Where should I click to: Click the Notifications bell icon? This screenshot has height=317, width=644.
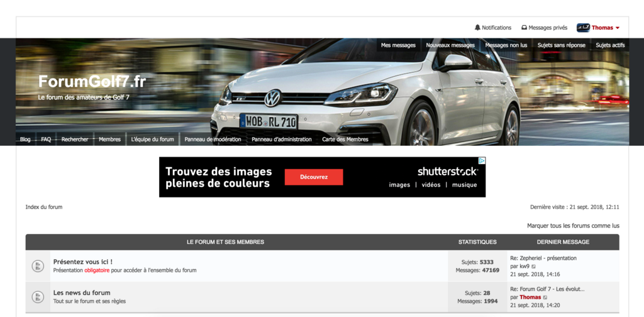477,28
